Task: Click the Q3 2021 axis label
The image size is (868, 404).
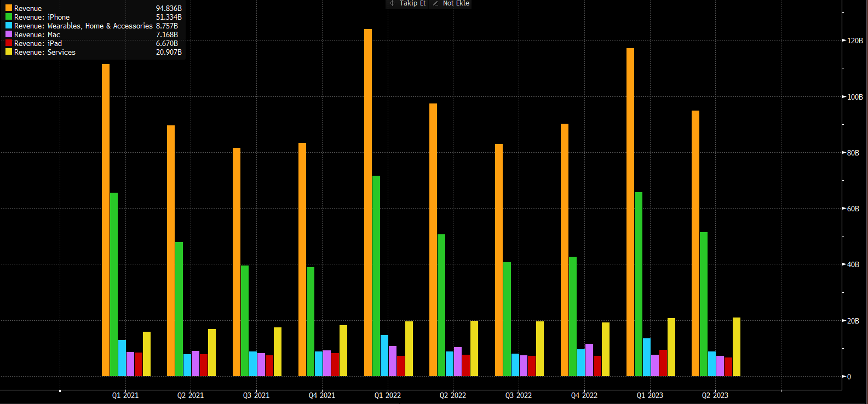Action: (x=256, y=395)
